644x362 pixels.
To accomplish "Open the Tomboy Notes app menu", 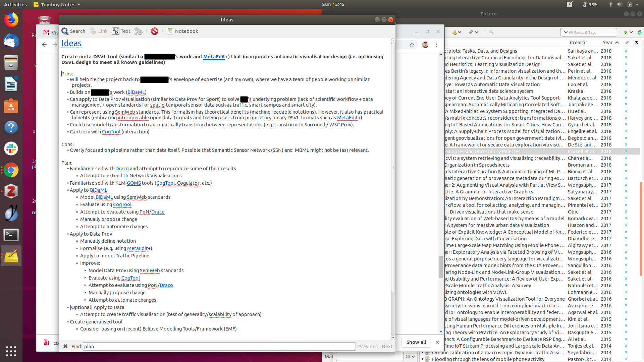I will tap(57, 4).
